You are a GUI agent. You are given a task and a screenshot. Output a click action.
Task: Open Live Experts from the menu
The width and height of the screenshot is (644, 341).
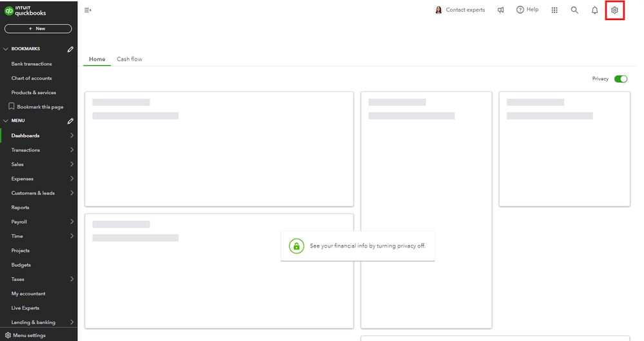click(x=26, y=308)
